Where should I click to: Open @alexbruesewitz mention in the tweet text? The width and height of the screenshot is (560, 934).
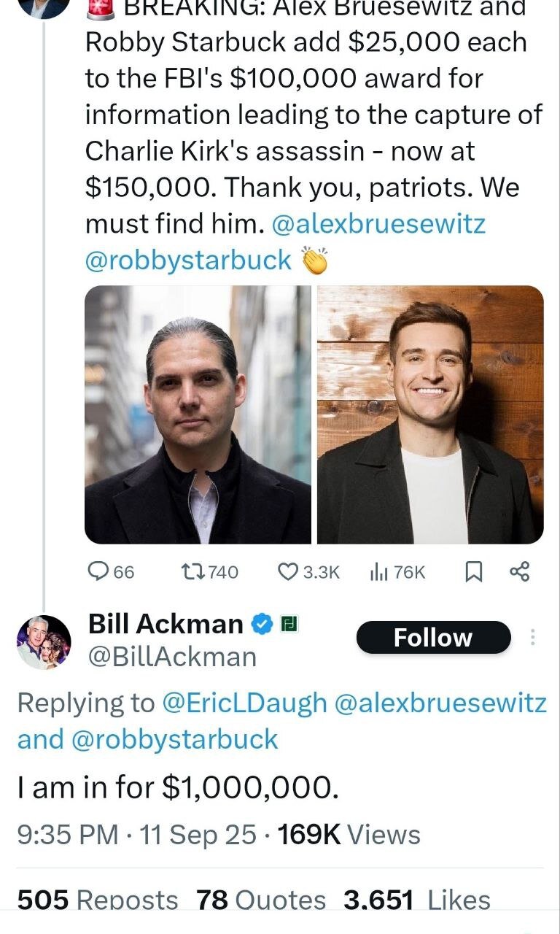click(378, 224)
